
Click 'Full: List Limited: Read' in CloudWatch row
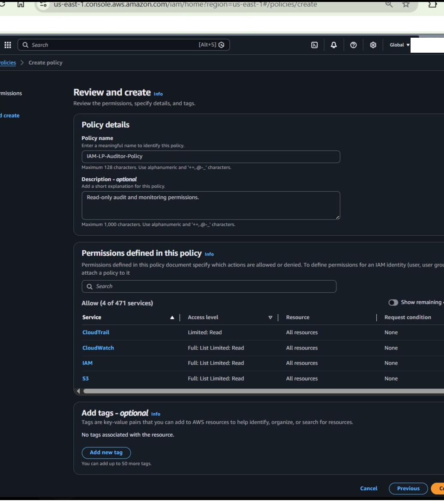pos(216,348)
